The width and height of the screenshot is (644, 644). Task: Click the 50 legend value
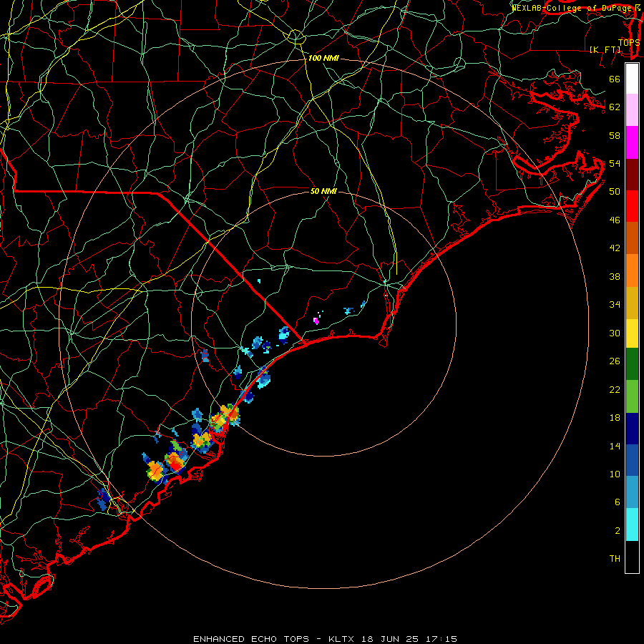point(615,191)
